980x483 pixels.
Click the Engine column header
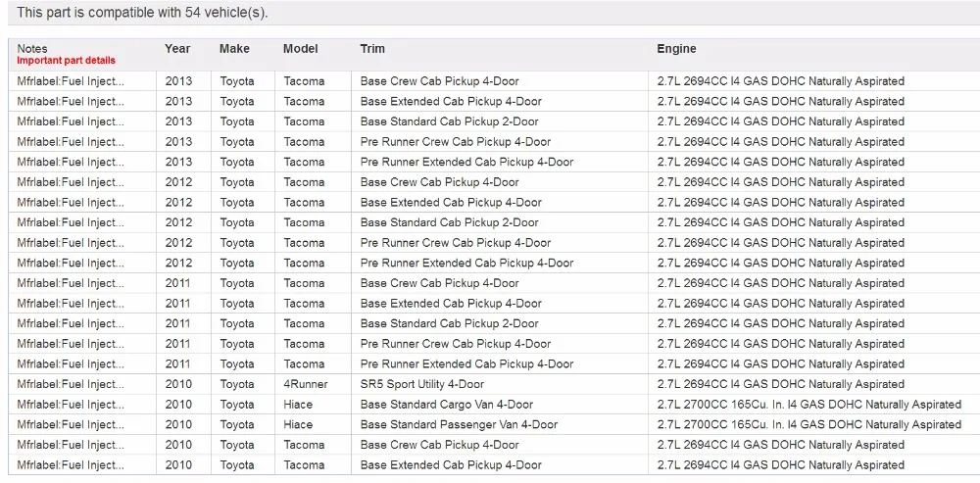[x=676, y=49]
